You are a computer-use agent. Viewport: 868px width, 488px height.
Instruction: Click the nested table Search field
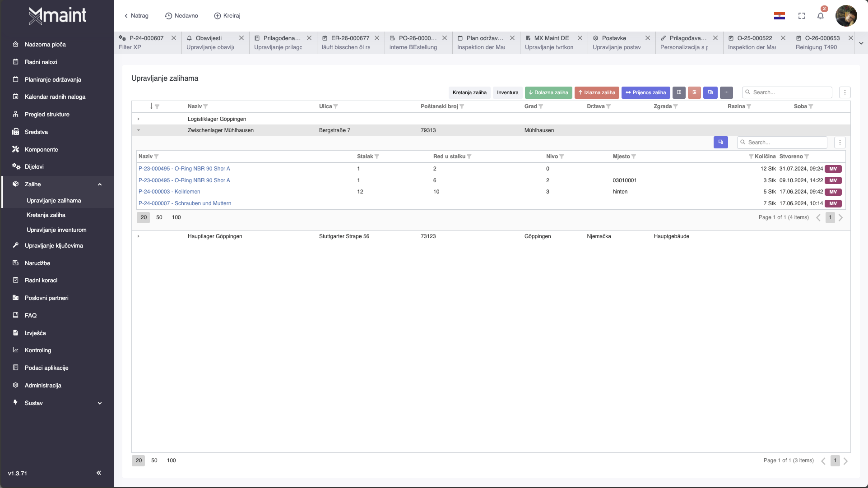782,143
